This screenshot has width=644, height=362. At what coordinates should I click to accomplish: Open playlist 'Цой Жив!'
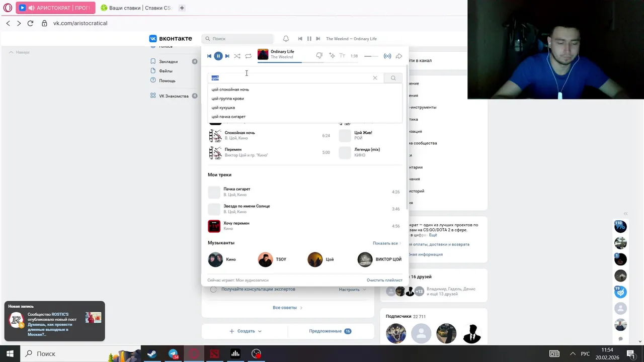point(370,136)
